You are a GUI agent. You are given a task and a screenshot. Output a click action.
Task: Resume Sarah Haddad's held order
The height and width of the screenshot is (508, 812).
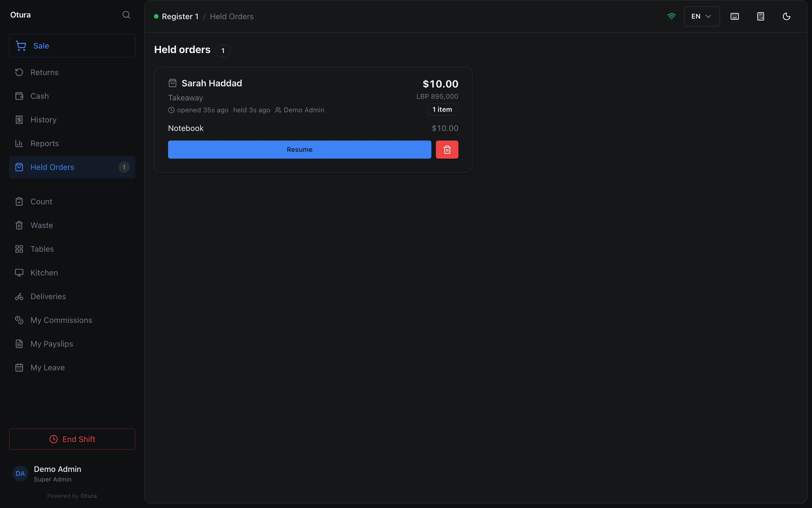pyautogui.click(x=299, y=150)
